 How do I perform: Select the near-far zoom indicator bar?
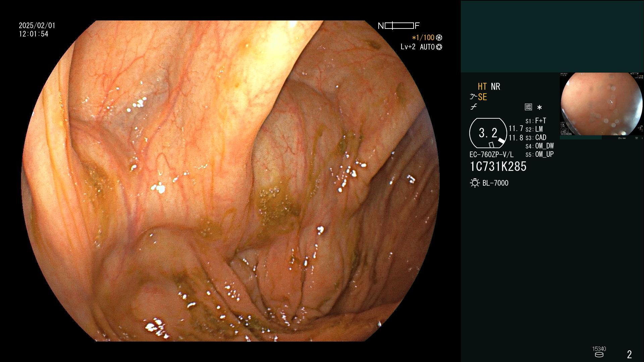pyautogui.click(x=399, y=26)
